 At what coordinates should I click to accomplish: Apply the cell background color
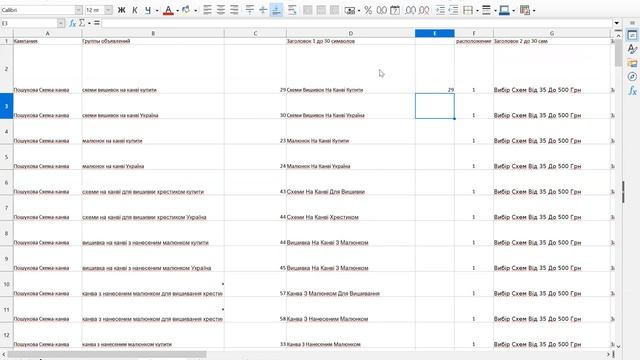pos(186,10)
